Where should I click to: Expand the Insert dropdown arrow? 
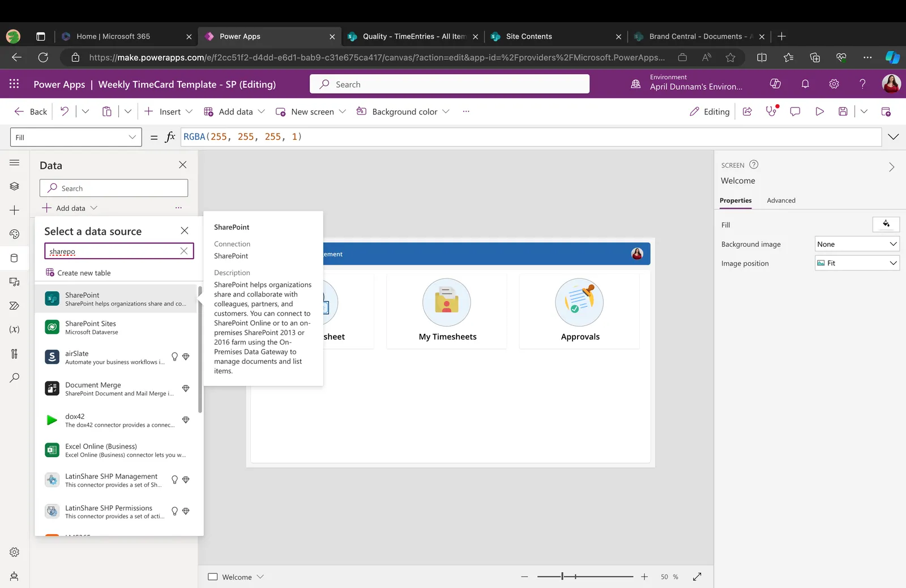189,111
